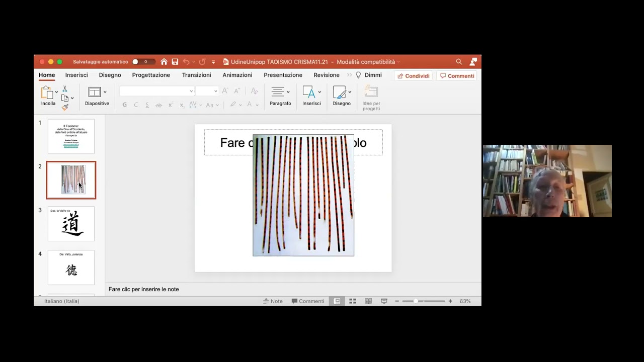This screenshot has height=362, width=644.
Task: Click the font size combo box
Action: [207, 91]
